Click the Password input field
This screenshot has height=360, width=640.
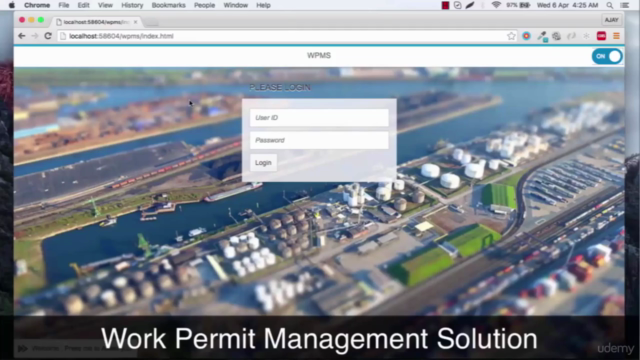(319, 140)
